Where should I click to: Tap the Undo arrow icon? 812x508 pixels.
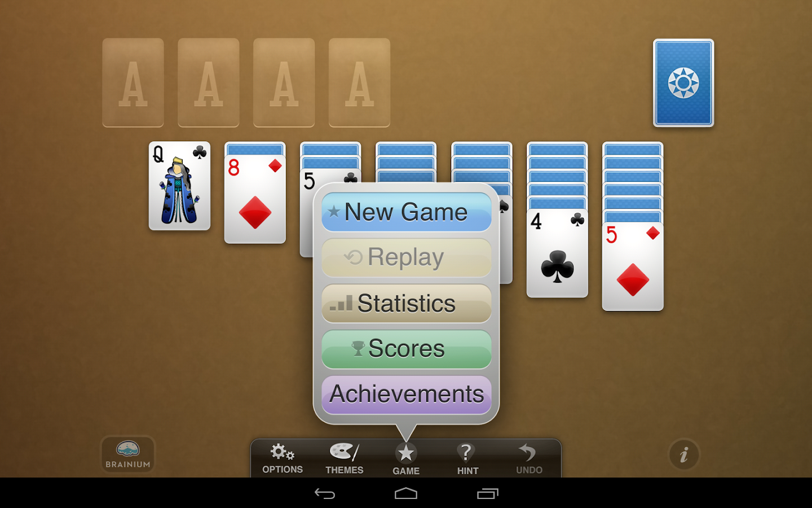(x=527, y=453)
